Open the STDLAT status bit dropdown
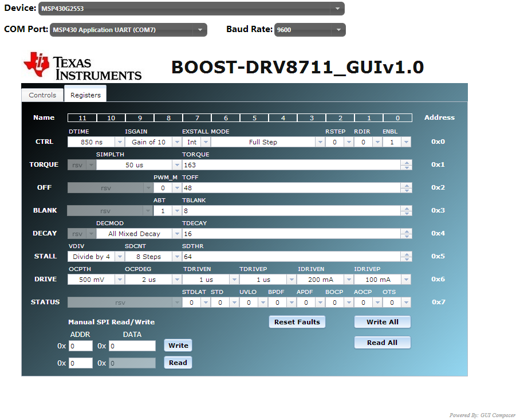 click(x=196, y=302)
